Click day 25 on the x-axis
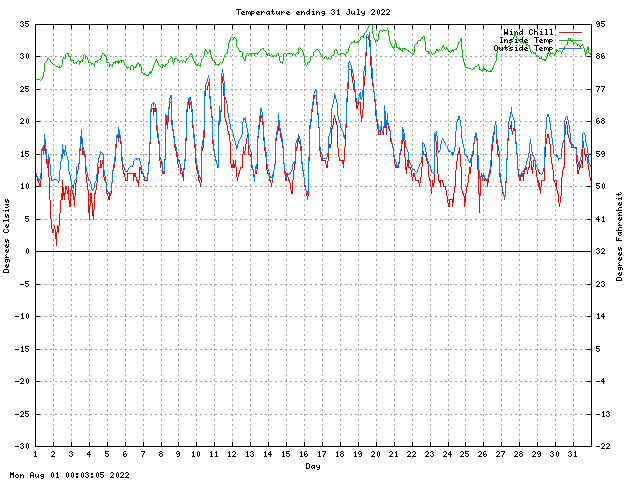This screenshot has height=480, width=640. (464, 454)
